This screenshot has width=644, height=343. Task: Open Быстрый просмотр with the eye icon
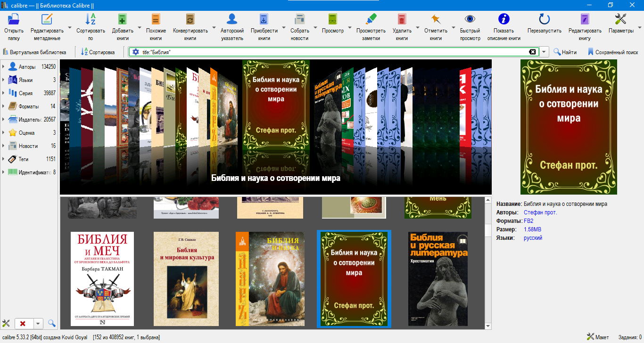[x=470, y=19]
